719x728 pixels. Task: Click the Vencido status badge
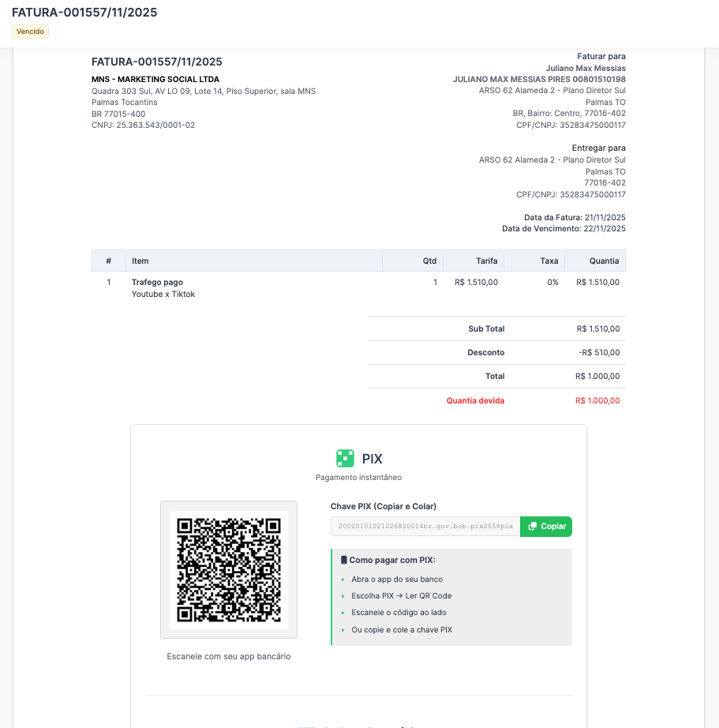tap(29, 31)
